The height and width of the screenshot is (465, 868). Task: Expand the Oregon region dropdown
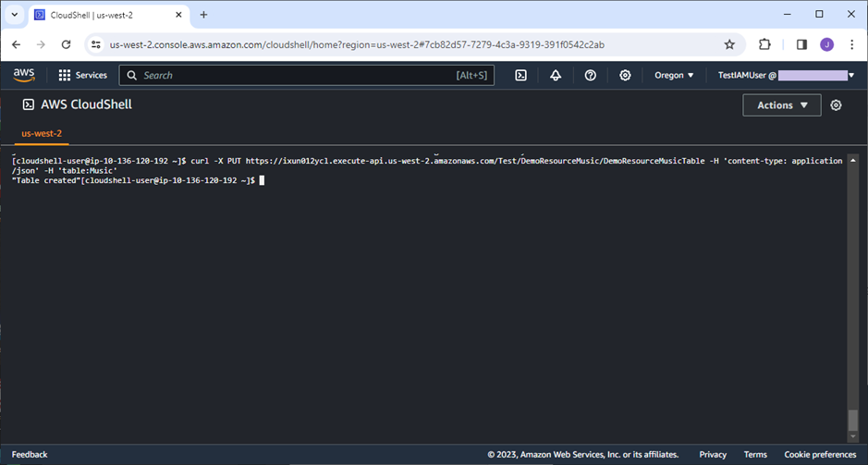[674, 75]
